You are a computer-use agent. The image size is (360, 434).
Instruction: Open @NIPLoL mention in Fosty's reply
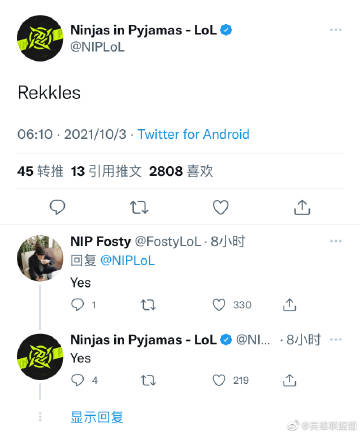[x=127, y=260]
